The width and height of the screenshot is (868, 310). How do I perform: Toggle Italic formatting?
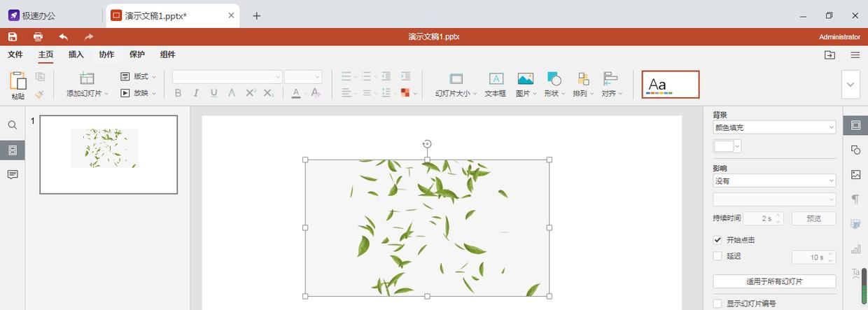(196, 93)
